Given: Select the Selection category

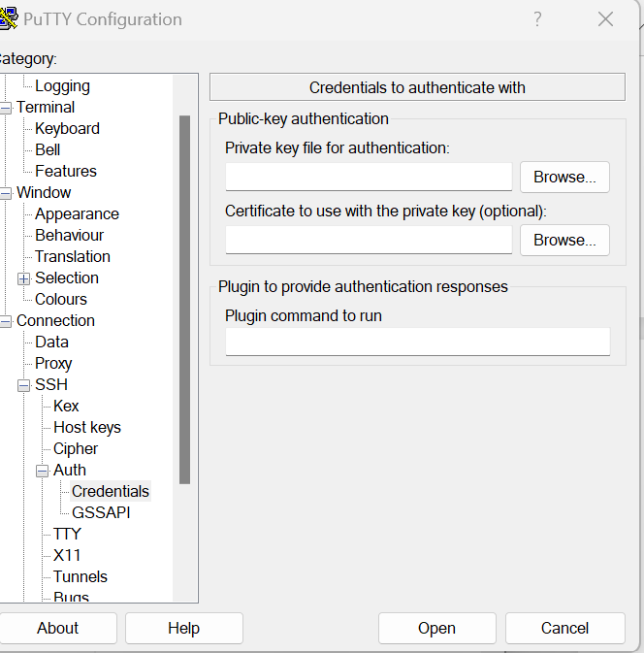Looking at the screenshot, I should 67,278.
